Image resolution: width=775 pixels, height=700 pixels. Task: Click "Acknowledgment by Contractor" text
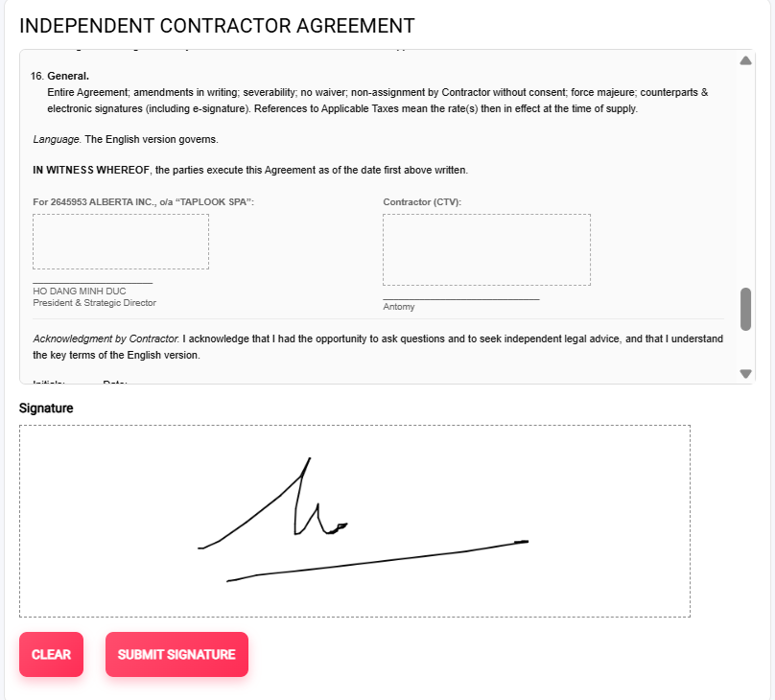[106, 338]
